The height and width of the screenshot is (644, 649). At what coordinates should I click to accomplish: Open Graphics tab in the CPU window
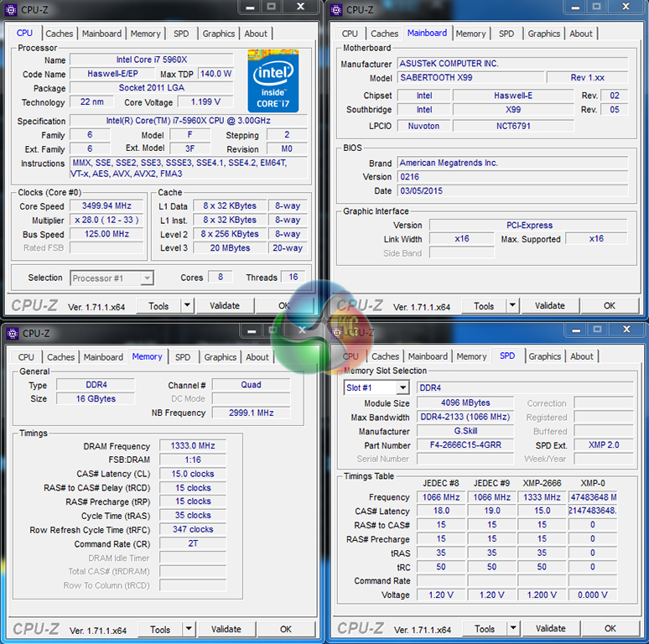coord(219,34)
